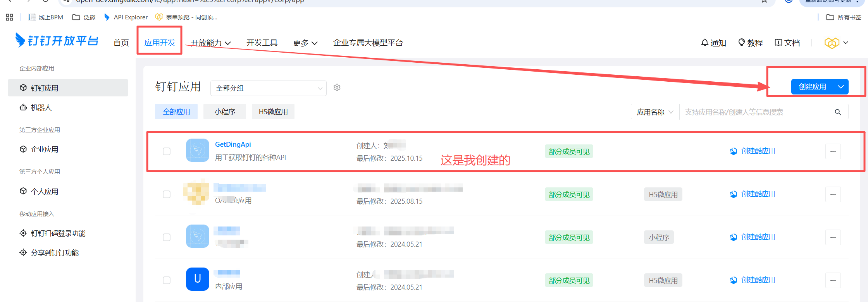Click the organization avatar icon
Screen dimensions: 868x302
click(x=832, y=43)
